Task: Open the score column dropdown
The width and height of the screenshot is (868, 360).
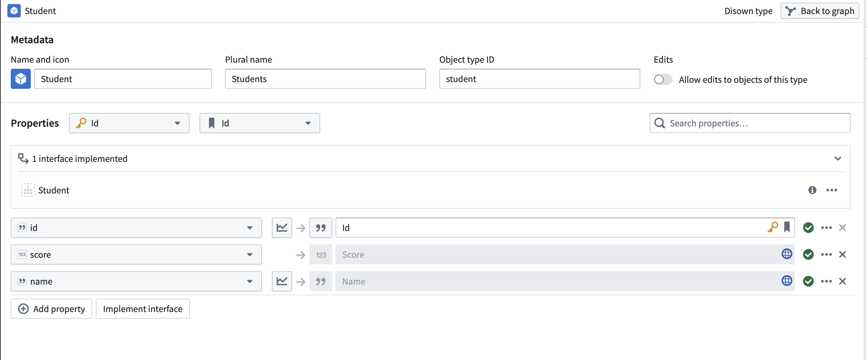Action: click(136, 254)
